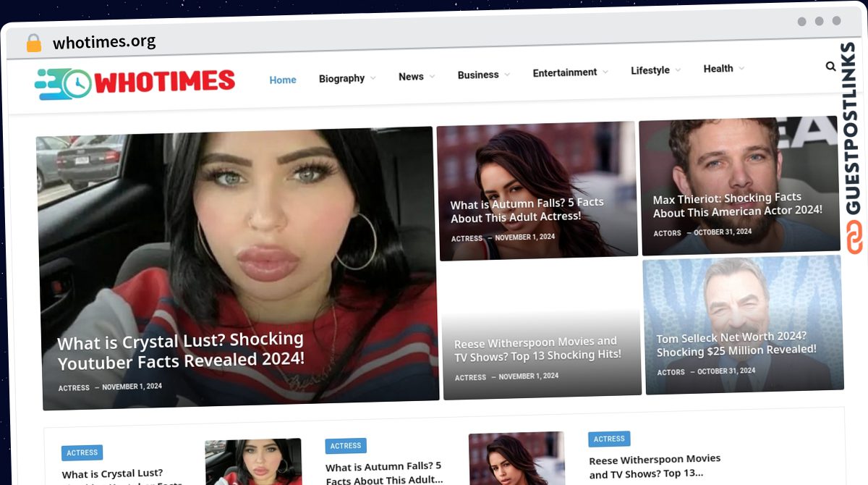Open the Business menu
Viewport: 868px width, 485px height.
[478, 75]
